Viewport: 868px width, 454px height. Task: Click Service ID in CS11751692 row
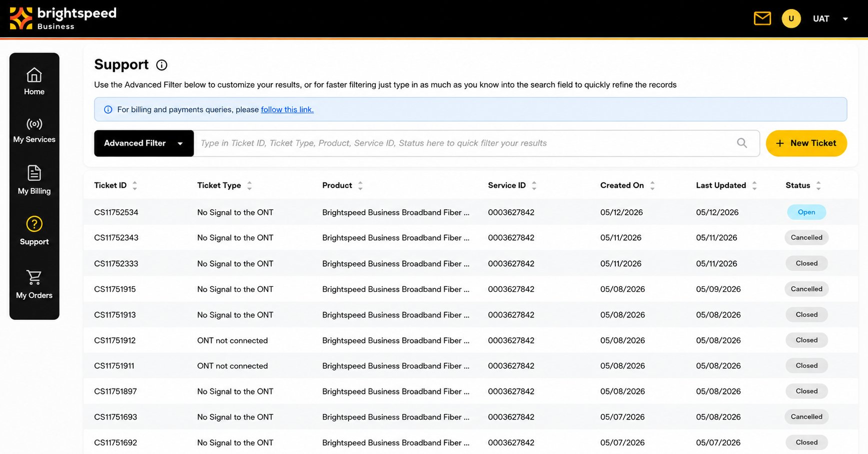point(511,442)
